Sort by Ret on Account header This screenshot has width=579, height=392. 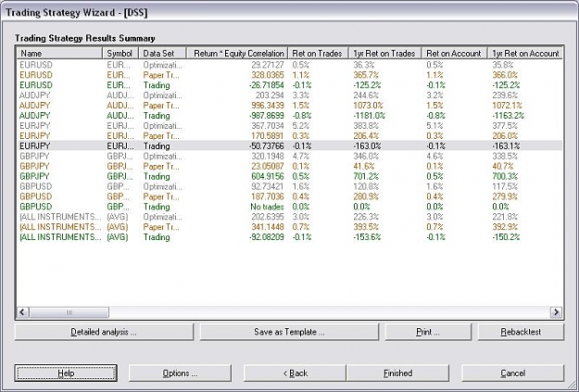click(455, 53)
